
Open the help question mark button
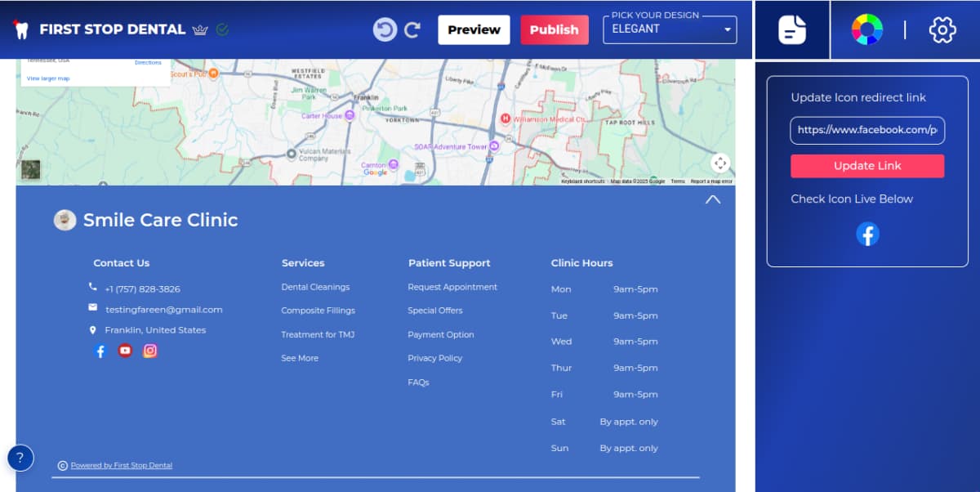tap(20, 458)
